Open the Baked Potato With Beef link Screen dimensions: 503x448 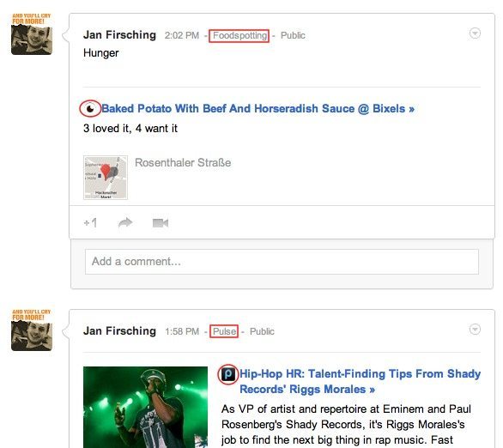(x=258, y=109)
